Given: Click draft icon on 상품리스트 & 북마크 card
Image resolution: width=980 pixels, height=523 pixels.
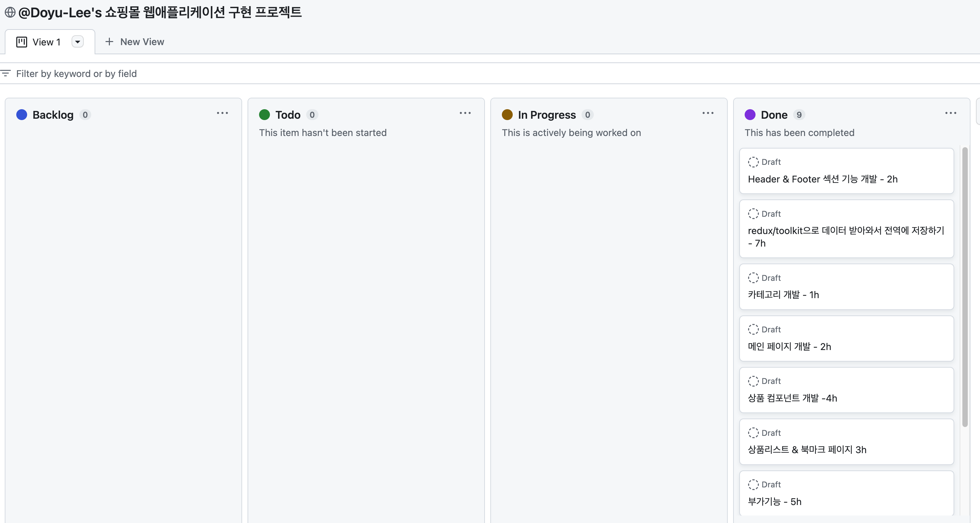Looking at the screenshot, I should [x=753, y=433].
